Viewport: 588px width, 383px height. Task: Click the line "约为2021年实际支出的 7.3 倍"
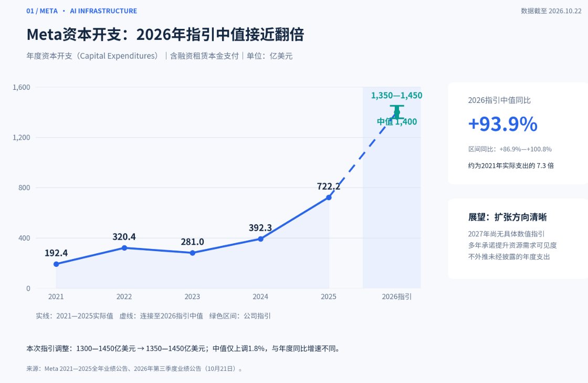coord(511,165)
